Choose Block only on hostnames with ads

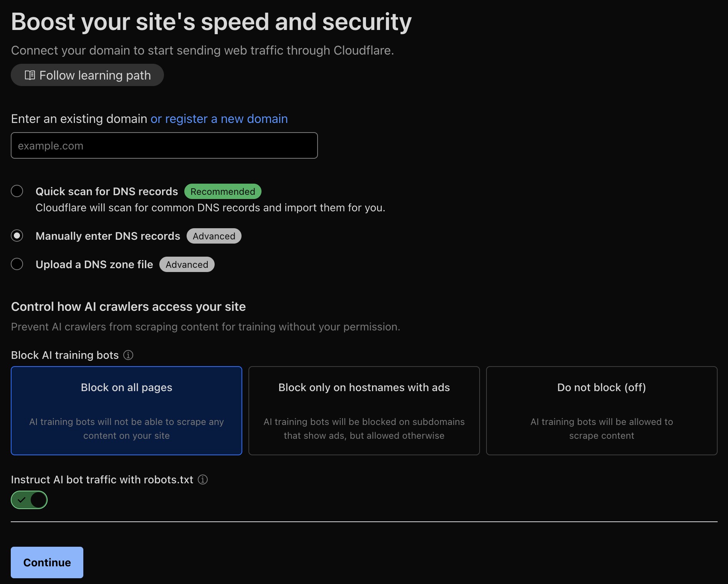coord(364,410)
